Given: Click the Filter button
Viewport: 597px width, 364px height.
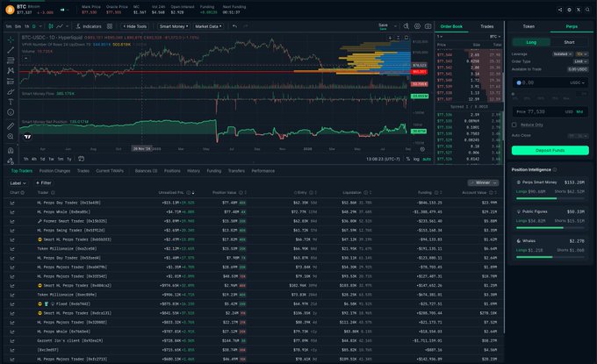Looking at the screenshot, I should (44, 183).
